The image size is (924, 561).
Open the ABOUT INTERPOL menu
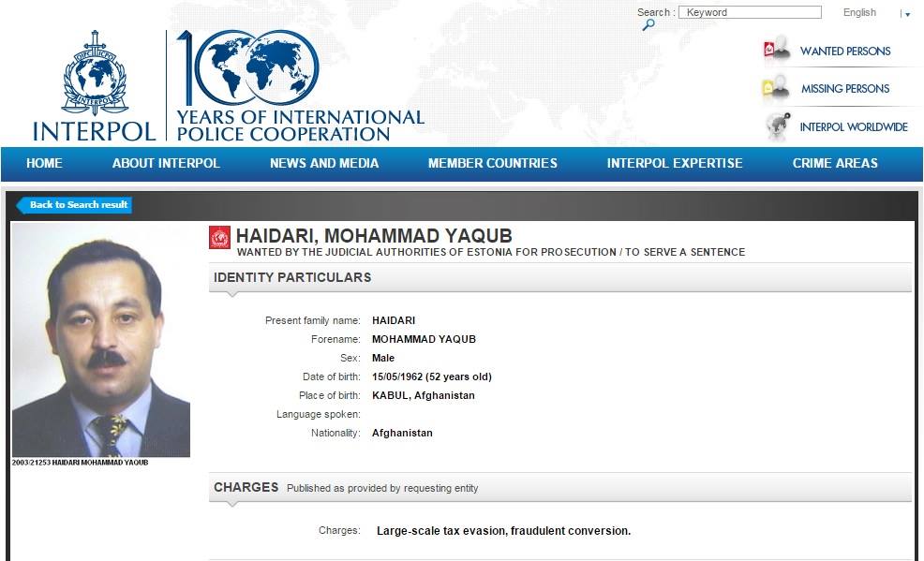[166, 163]
